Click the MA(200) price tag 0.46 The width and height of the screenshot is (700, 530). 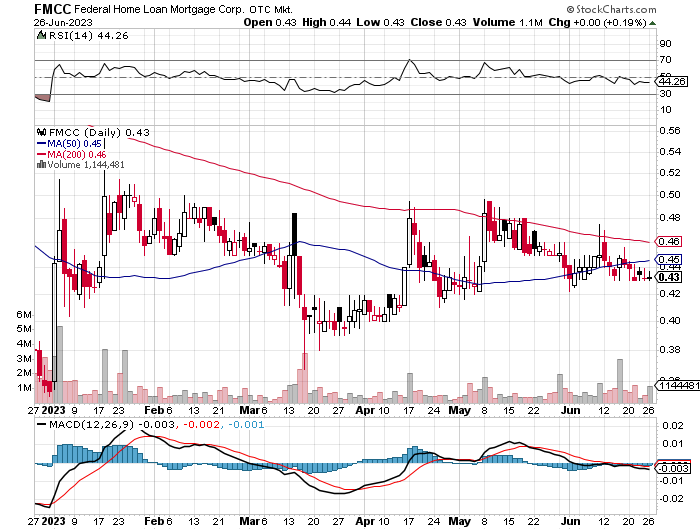tap(668, 242)
